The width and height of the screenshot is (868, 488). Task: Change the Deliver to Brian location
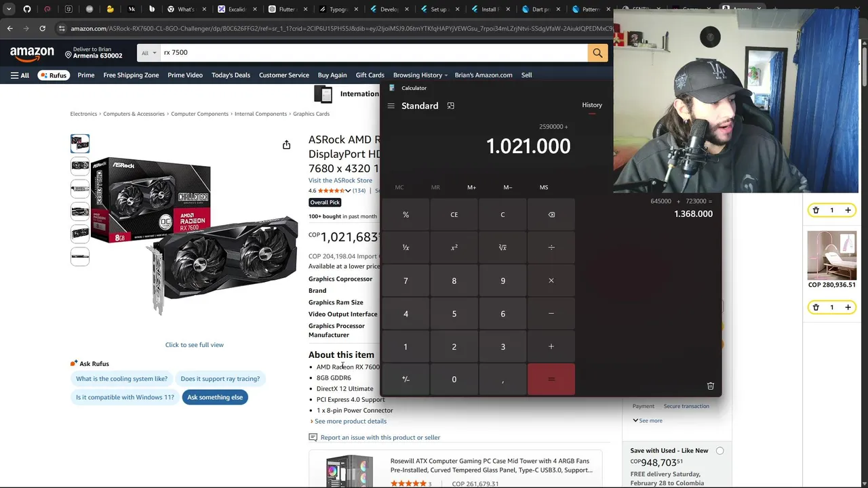tap(94, 53)
